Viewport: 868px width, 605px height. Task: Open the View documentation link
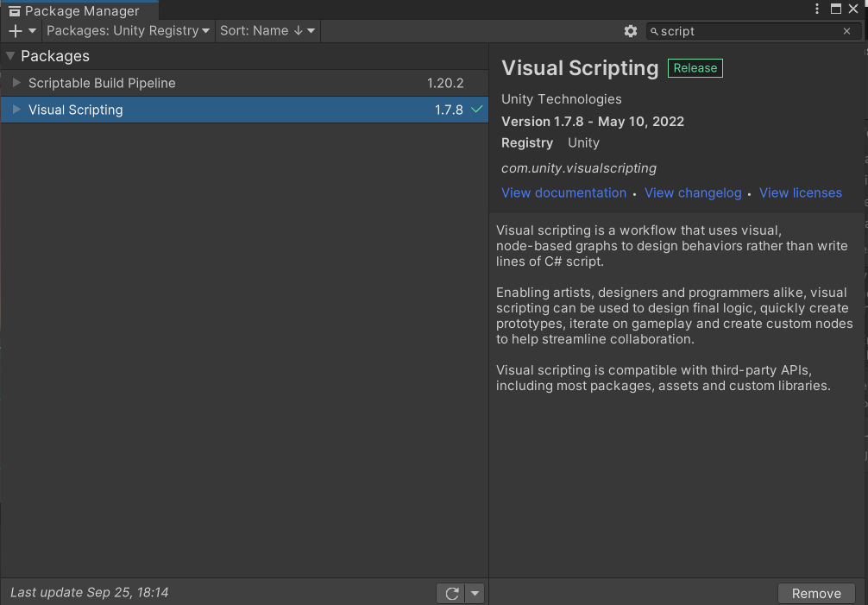pos(563,192)
